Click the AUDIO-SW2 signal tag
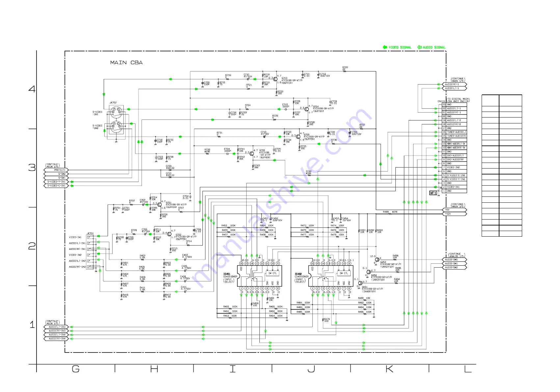 454,268
